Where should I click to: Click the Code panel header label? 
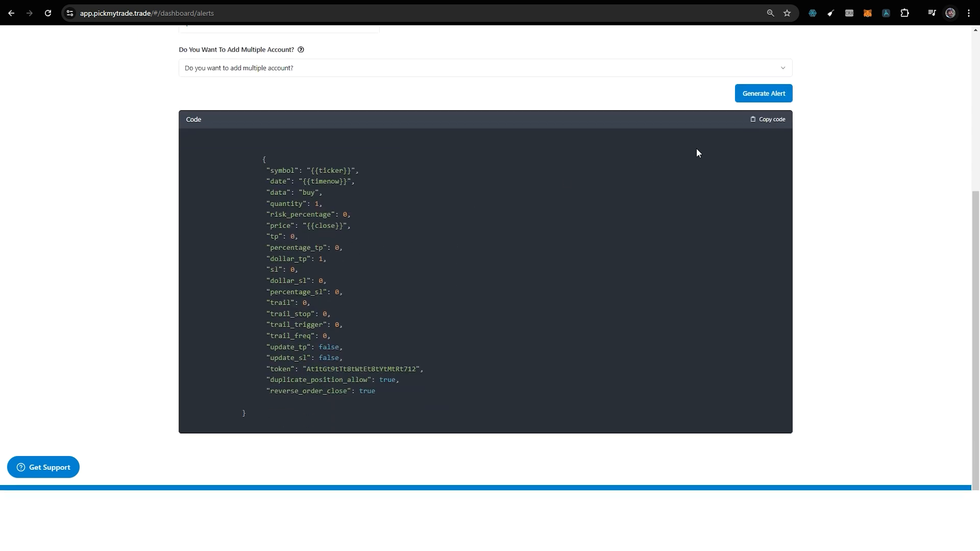(x=193, y=119)
